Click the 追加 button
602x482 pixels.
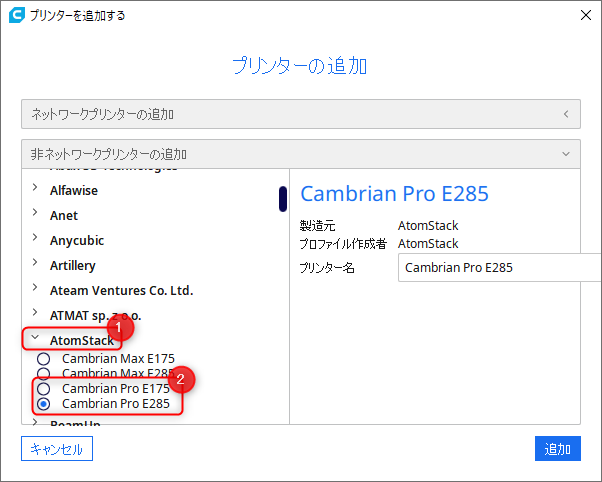[557, 449]
